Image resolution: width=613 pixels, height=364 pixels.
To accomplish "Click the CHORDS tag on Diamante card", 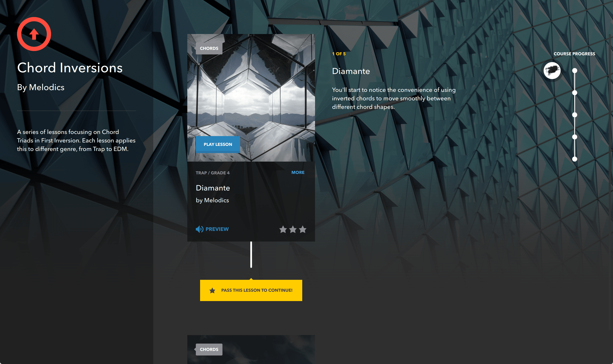I will pos(209,48).
